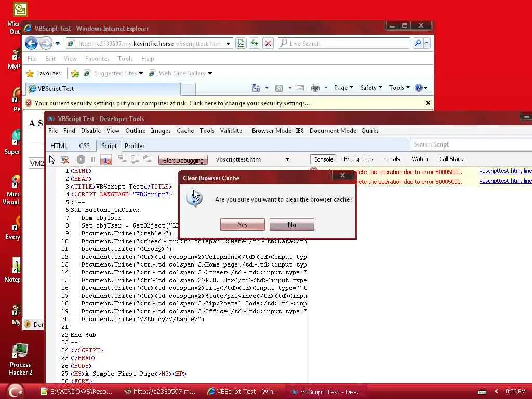This screenshot has width=532, height=399.
Task: Open the address bar history dropdown
Action: [x=229, y=44]
